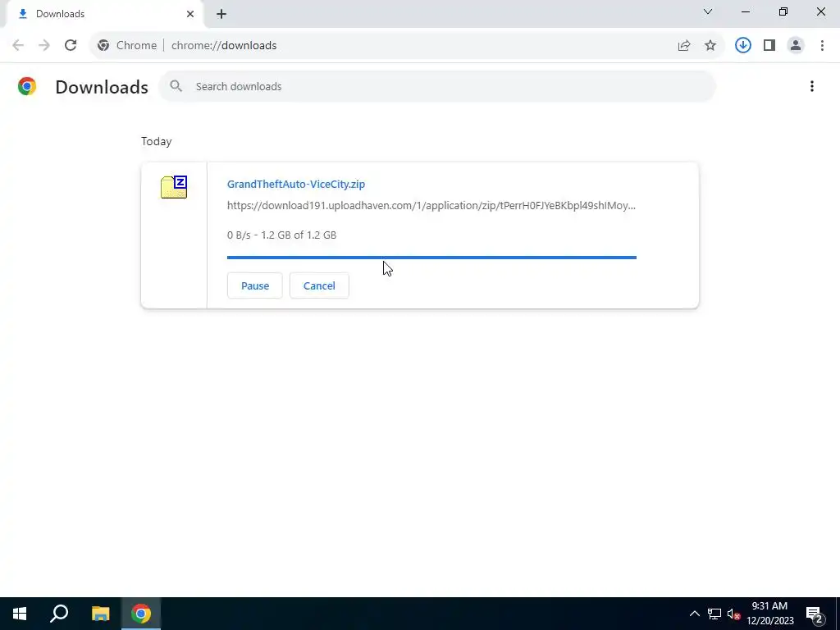Bookmark this tab with the star icon
The width and height of the screenshot is (840, 630).
(710, 46)
